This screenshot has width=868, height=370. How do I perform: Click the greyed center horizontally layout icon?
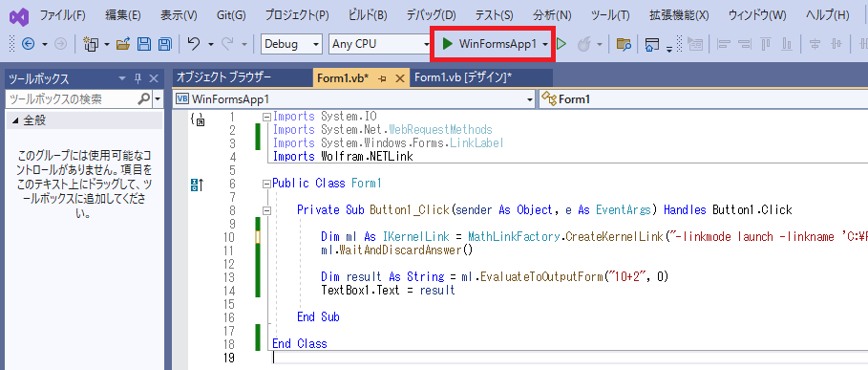(815, 44)
